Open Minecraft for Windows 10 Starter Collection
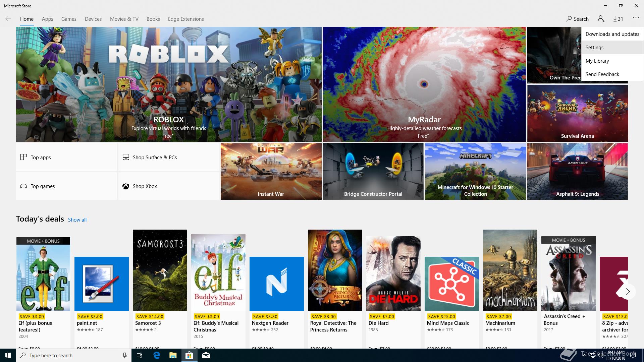Viewport: 644px width, 362px height. click(475, 171)
